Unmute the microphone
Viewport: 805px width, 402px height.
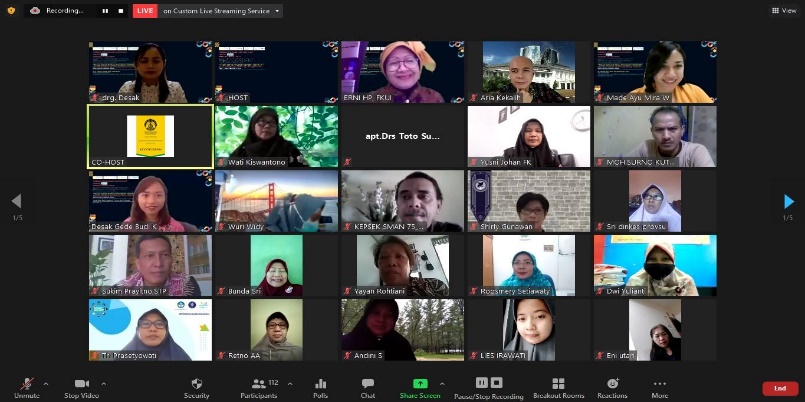coord(26,385)
